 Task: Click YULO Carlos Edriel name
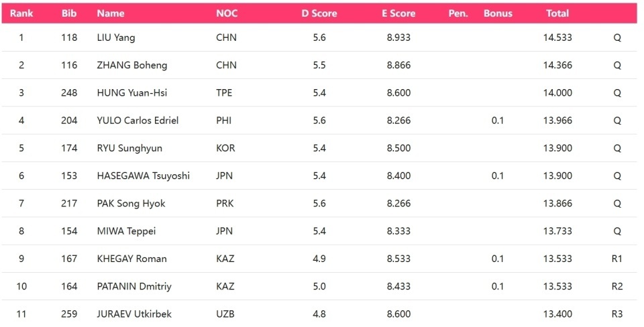pyautogui.click(x=138, y=121)
